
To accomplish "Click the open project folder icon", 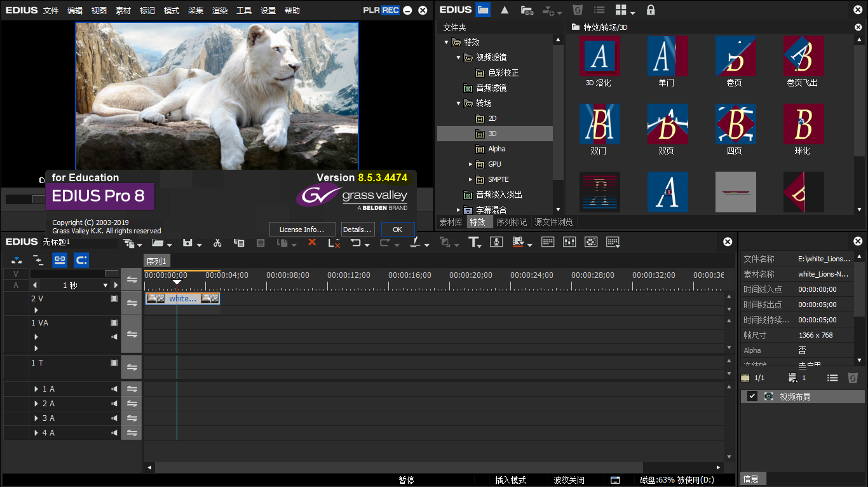I will (x=158, y=242).
